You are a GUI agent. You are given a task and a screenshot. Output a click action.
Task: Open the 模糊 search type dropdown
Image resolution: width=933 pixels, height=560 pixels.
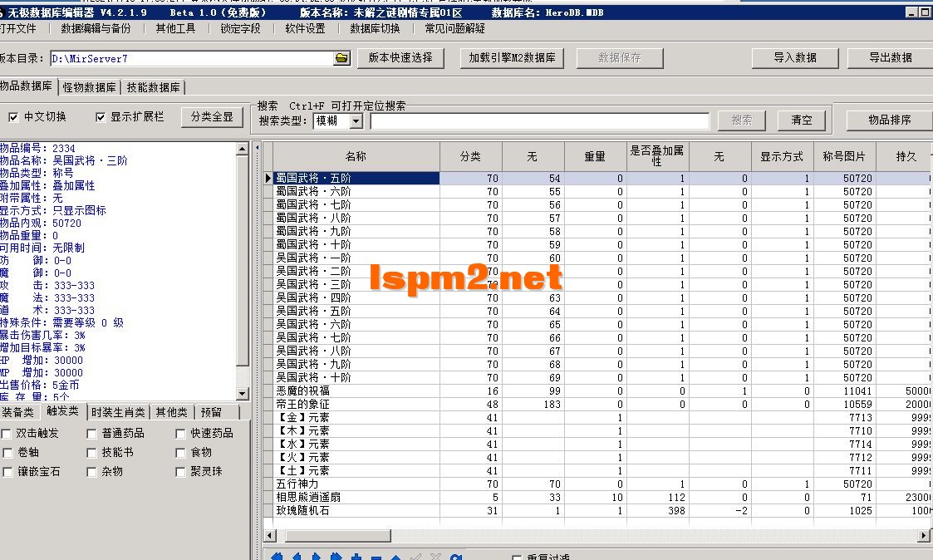(358, 120)
